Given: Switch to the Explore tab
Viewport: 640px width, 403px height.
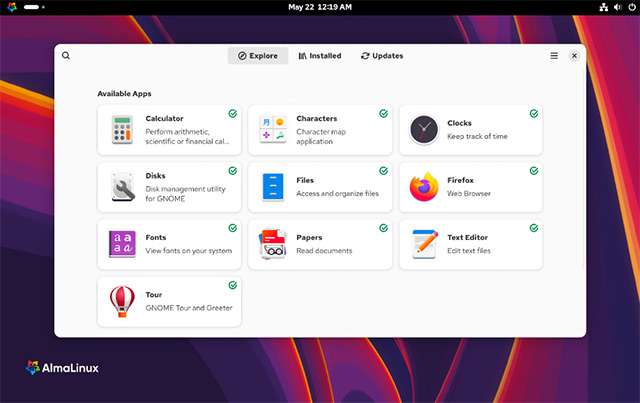Looking at the screenshot, I should (258, 56).
